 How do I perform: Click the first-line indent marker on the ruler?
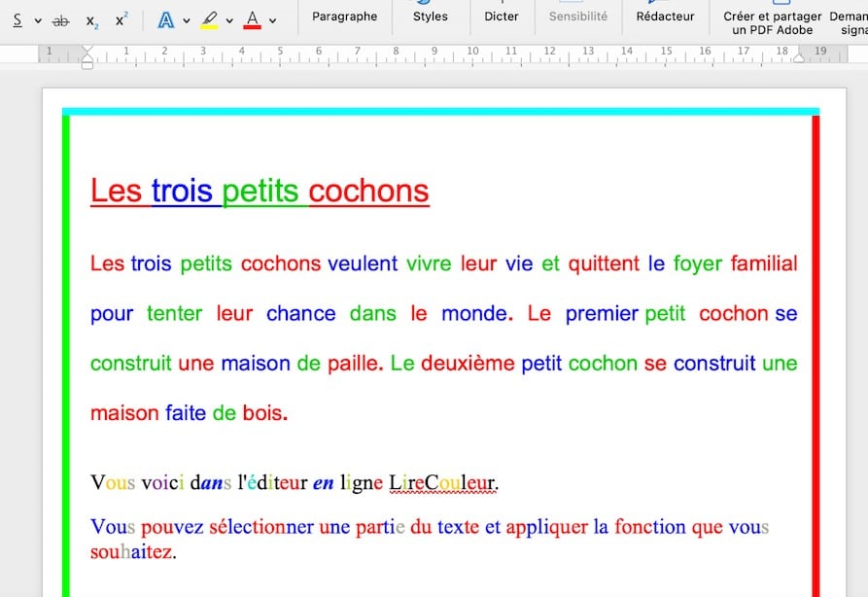(87, 53)
